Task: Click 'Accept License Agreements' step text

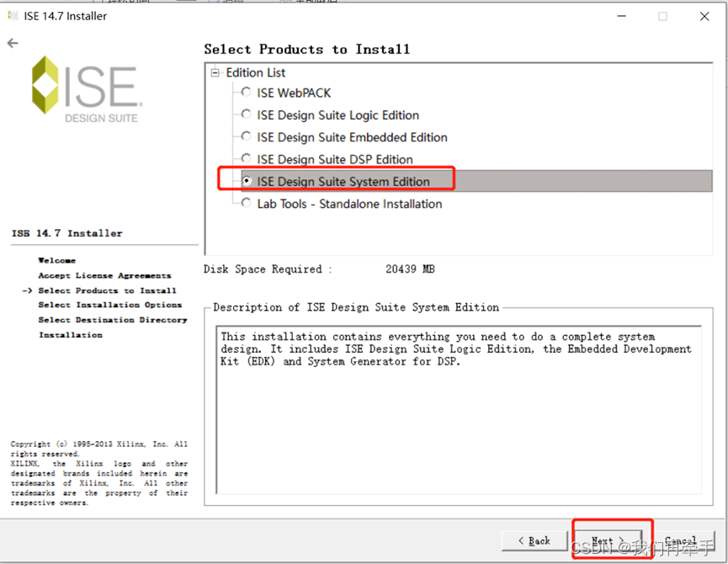Action: pos(104,276)
